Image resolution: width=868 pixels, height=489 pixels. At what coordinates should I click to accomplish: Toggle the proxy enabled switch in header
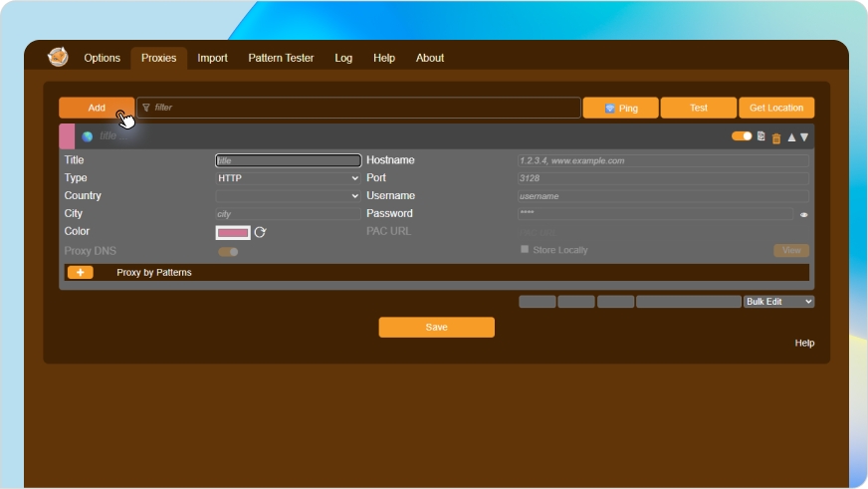pyautogui.click(x=742, y=136)
